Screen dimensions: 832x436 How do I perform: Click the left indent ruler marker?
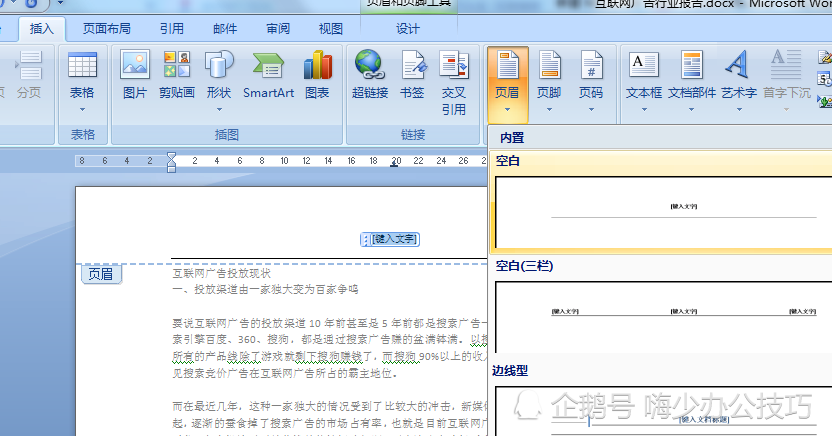[x=171, y=169]
